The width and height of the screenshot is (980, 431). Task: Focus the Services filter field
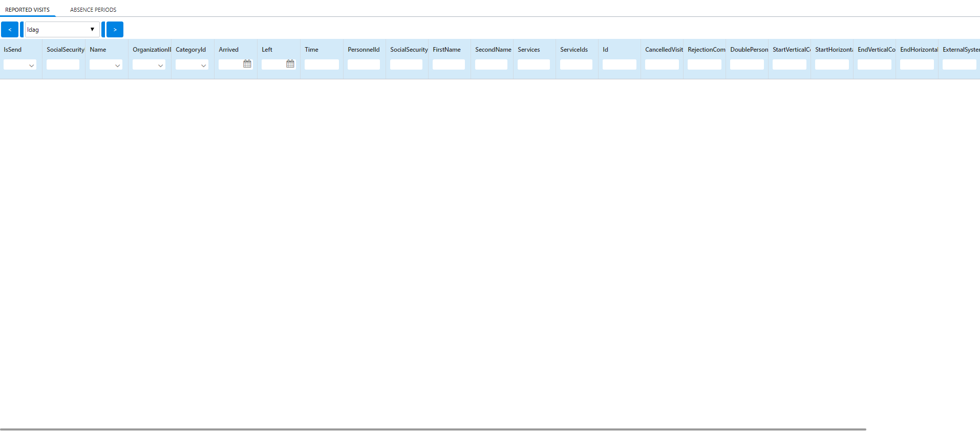(534, 64)
